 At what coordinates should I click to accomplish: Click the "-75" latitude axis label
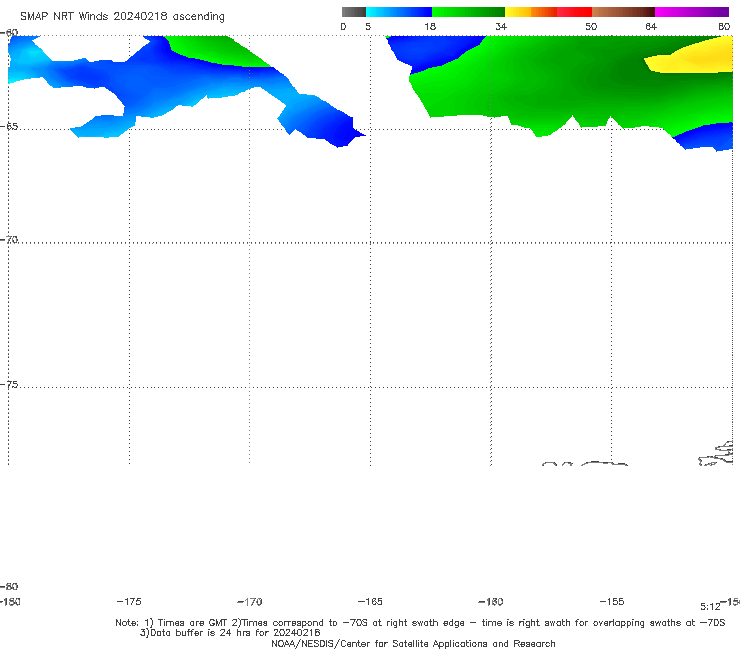point(9,385)
